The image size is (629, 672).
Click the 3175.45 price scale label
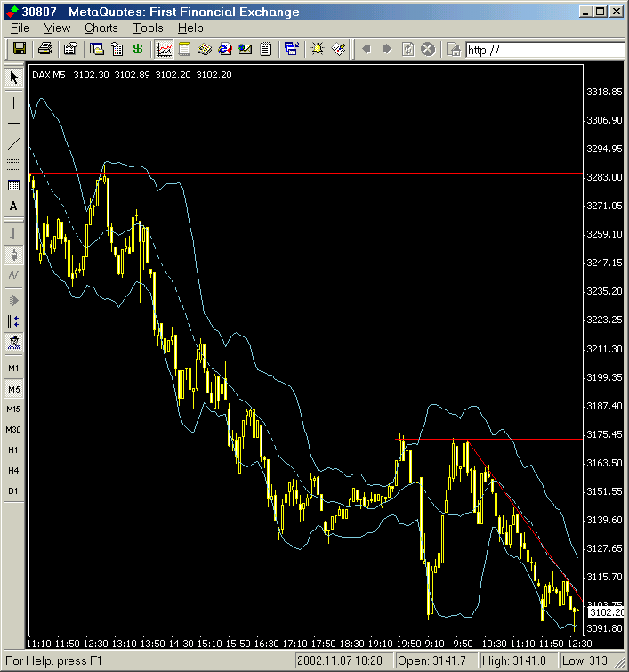(604, 434)
